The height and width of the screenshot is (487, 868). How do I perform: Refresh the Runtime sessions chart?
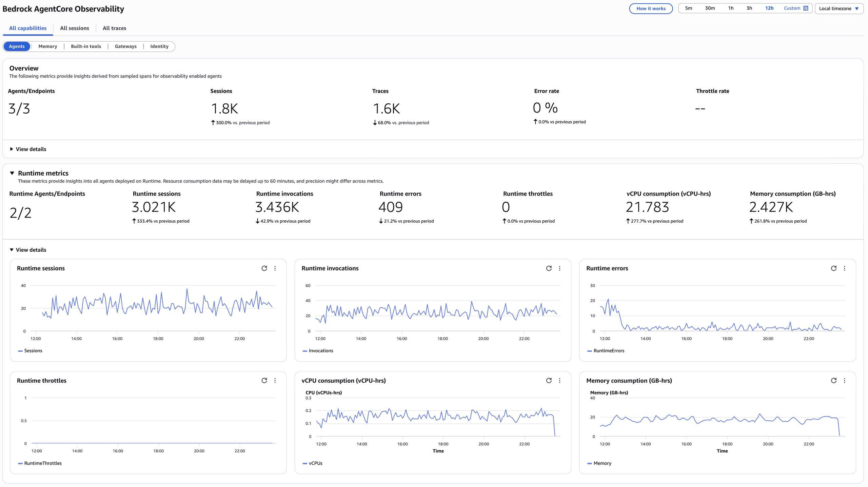pos(264,268)
